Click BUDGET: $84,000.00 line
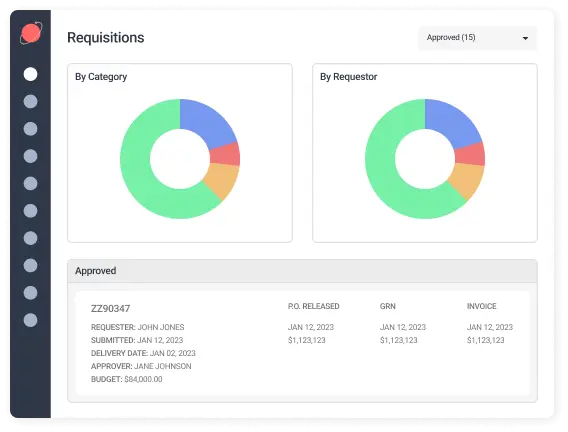The image size is (568, 432). (126, 379)
